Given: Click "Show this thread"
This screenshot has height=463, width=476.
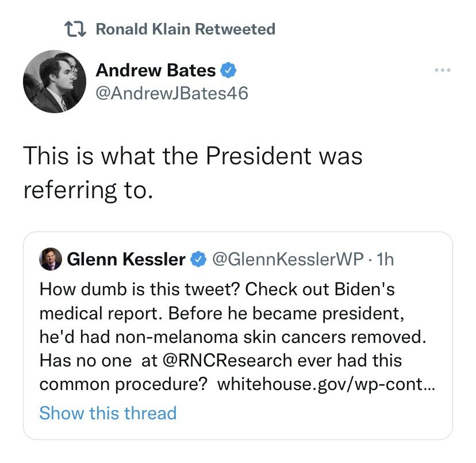Looking at the screenshot, I should tap(108, 412).
